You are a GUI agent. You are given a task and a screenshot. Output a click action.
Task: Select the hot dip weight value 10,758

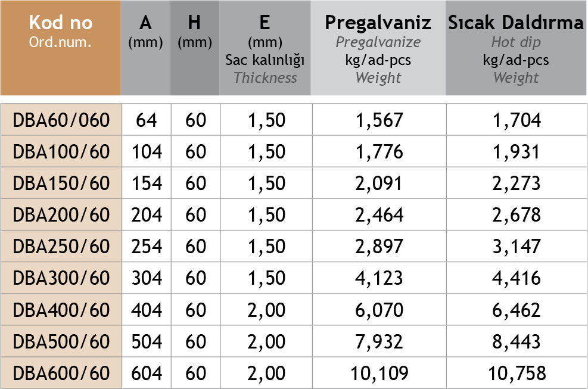[x=517, y=373]
